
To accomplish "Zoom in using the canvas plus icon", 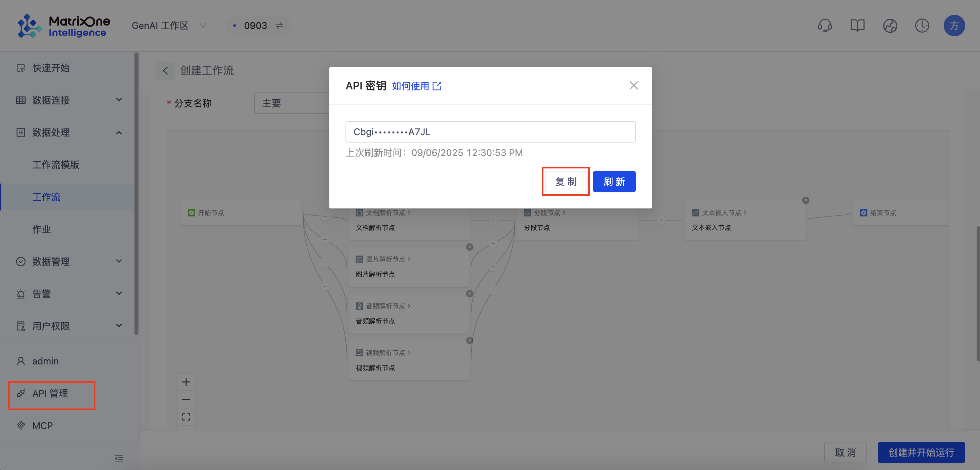I will tap(186, 382).
